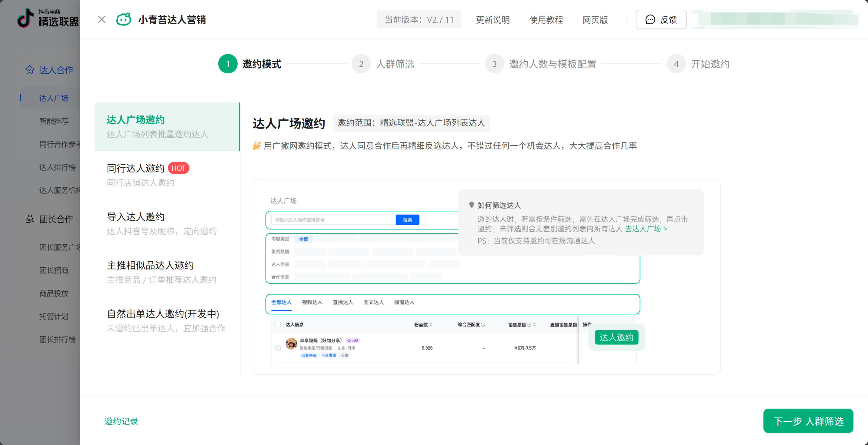Sort by 销售总额 column arrows
This screenshot has width=868, height=445.
534,325
